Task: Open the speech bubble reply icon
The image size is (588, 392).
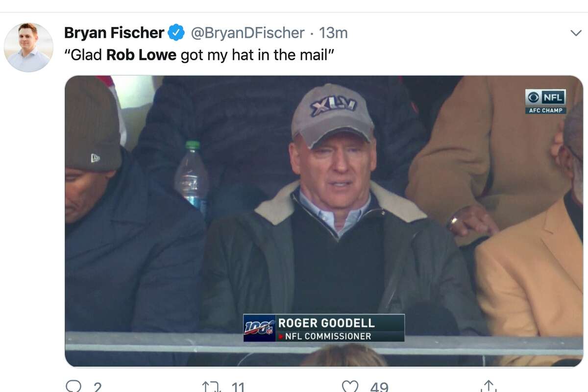Action: click(x=74, y=387)
